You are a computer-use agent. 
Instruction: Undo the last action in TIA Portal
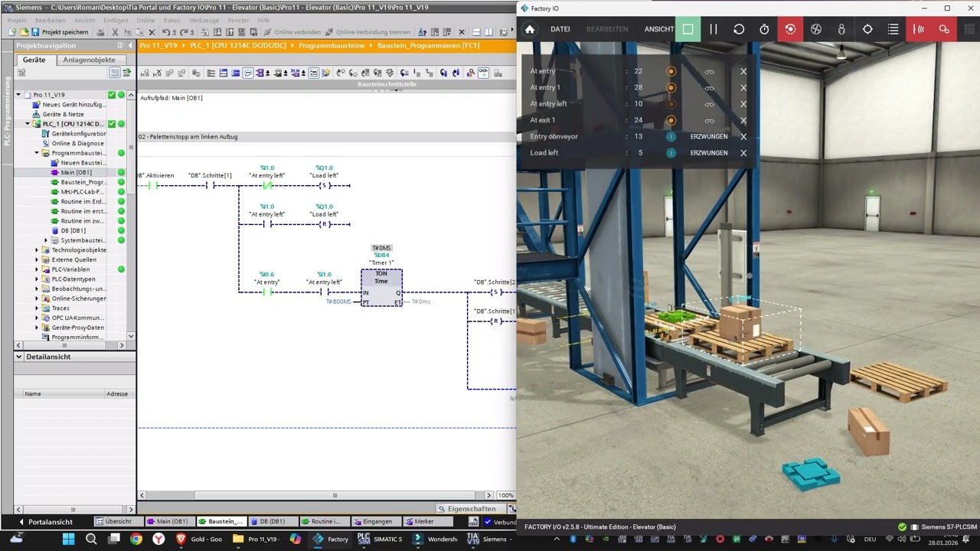166,32
